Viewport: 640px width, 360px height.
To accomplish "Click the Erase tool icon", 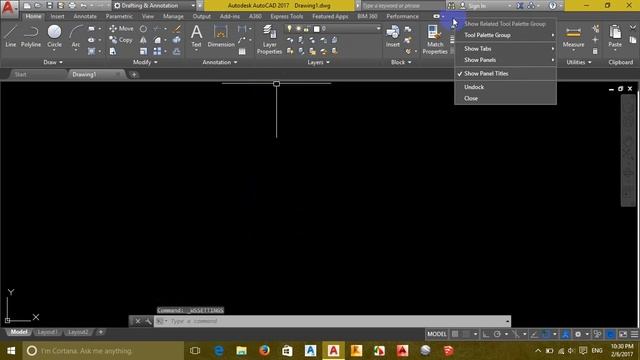I will [x=177, y=29].
